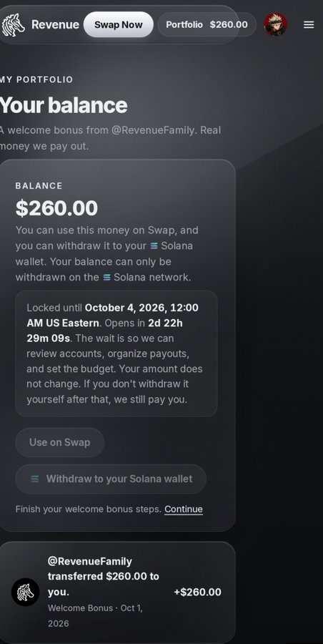
Task: Click the Solana icon before "Solana network" text
Action: pos(106,277)
